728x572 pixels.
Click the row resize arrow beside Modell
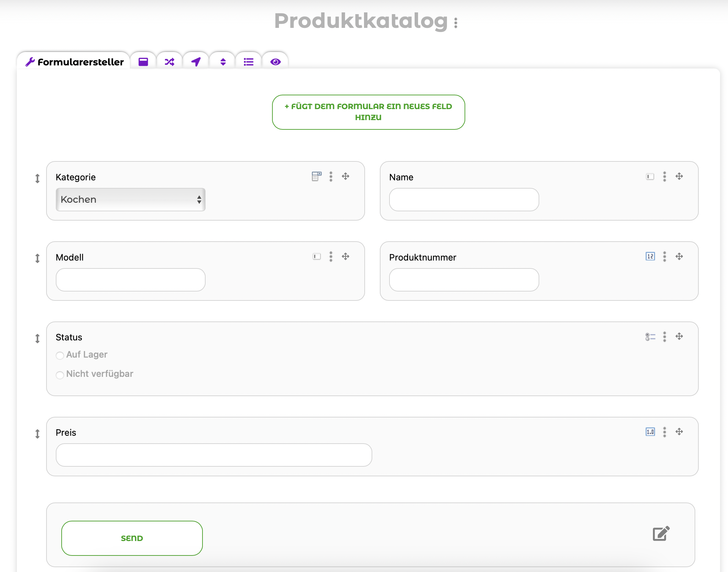click(x=37, y=258)
